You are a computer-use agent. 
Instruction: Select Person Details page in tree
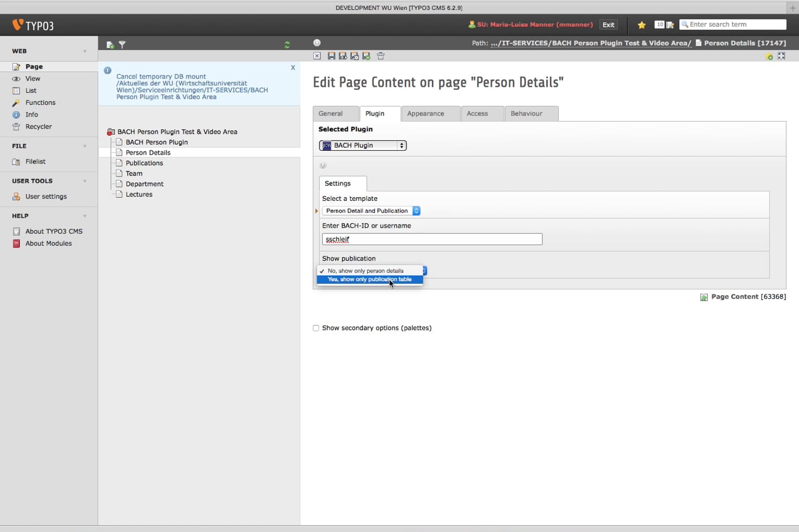pos(148,153)
